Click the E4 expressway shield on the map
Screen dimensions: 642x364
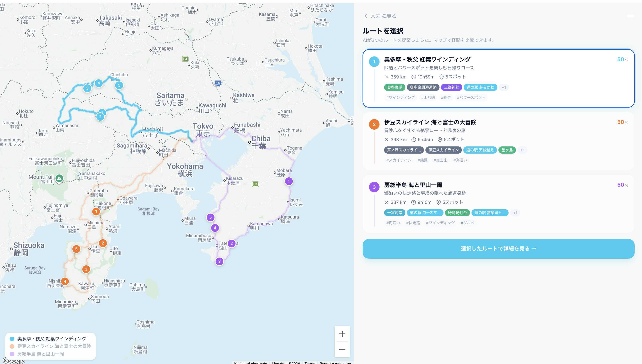point(185,58)
